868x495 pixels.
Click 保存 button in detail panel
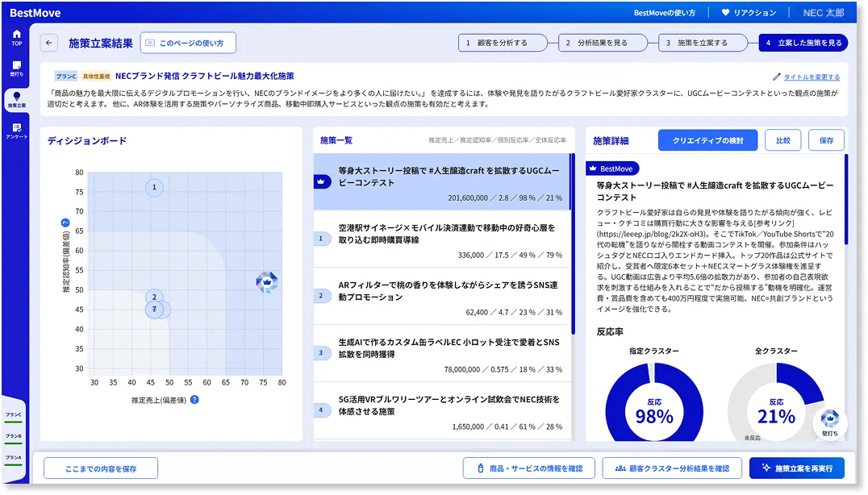coord(826,140)
